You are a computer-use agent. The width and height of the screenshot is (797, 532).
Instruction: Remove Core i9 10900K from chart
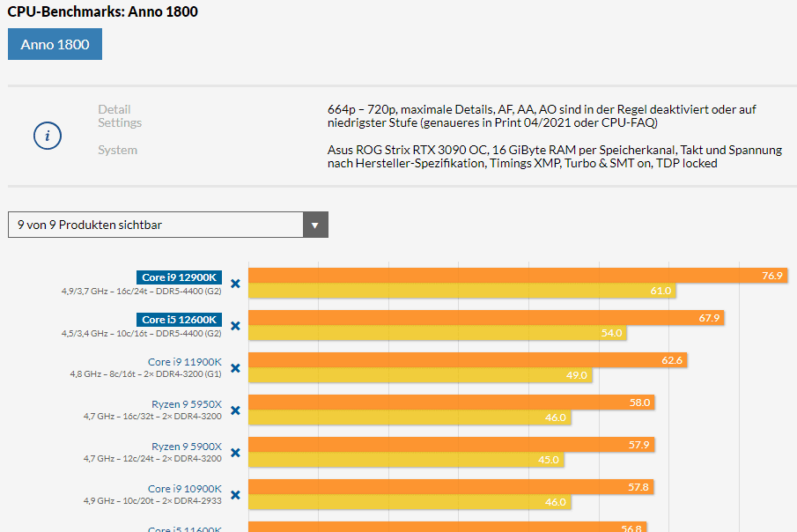(x=235, y=495)
